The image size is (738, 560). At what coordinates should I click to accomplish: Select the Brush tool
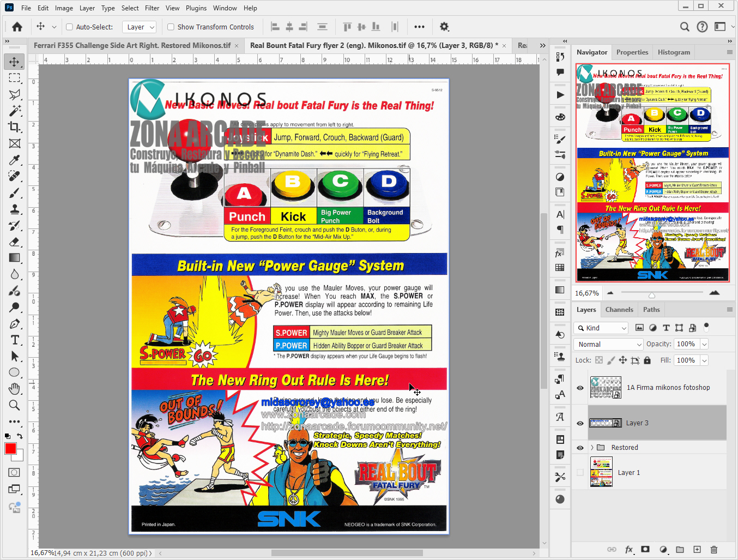pos(15,192)
